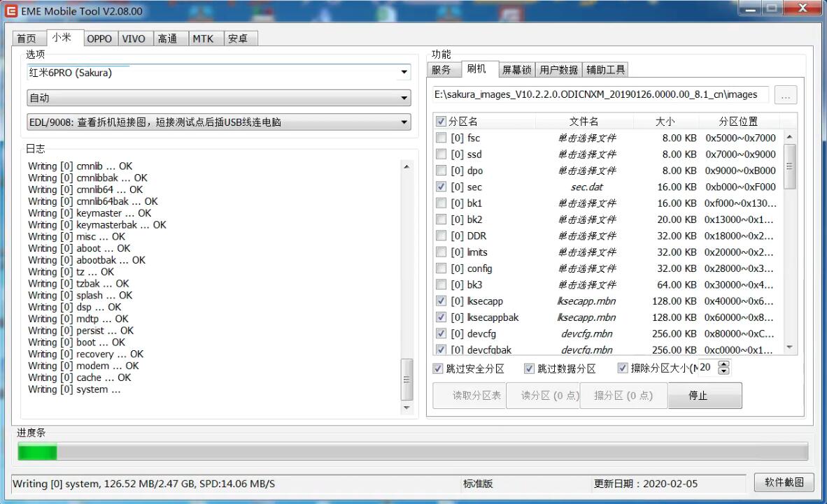Check the dpo partition checkbox
The image size is (827, 504).
pos(441,171)
